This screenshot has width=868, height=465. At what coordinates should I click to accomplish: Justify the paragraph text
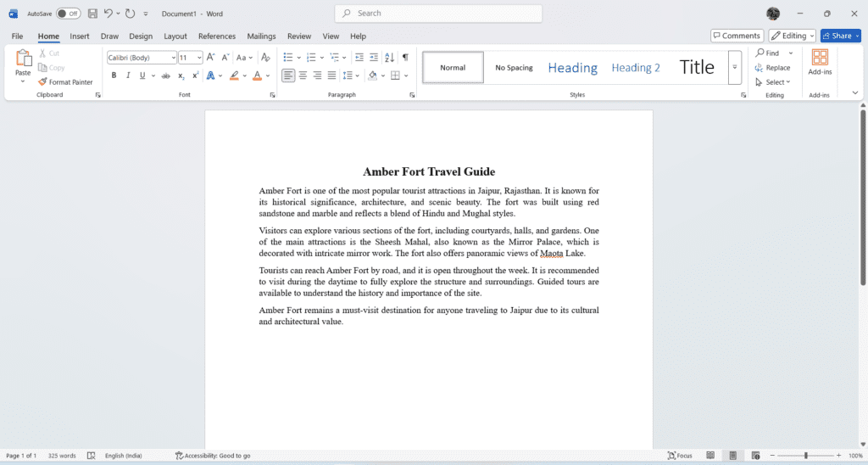point(331,76)
